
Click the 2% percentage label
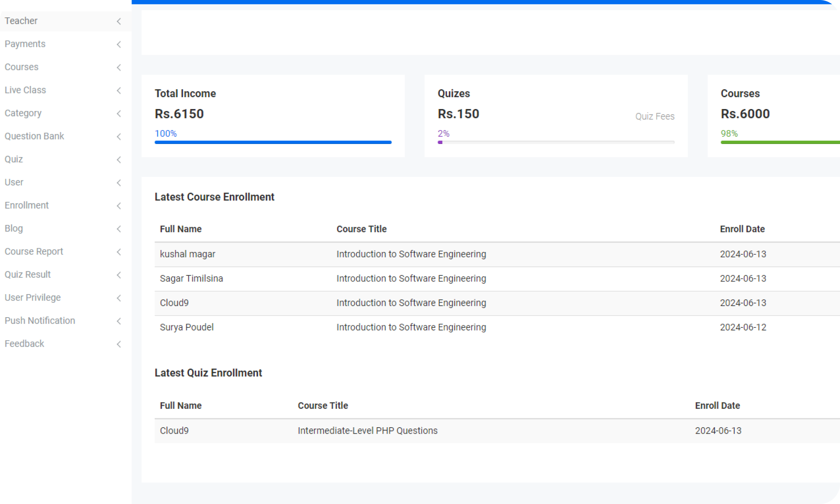443,133
